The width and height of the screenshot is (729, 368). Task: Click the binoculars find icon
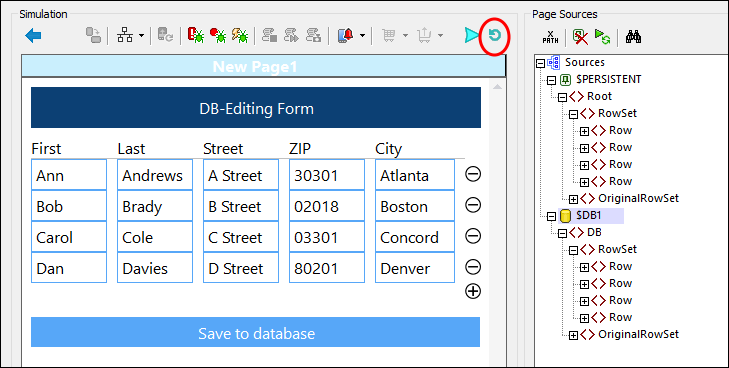click(633, 37)
